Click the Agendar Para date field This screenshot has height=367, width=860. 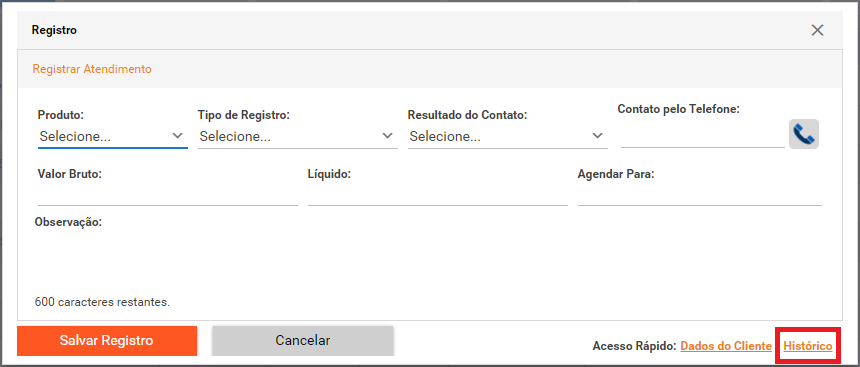coord(699,195)
